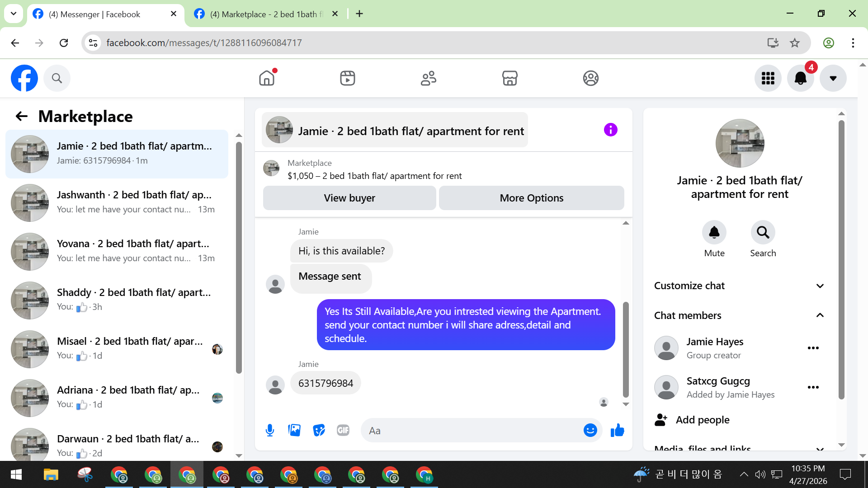868x488 pixels.
Task: Close the Marketplace browser tab
Action: (x=335, y=14)
